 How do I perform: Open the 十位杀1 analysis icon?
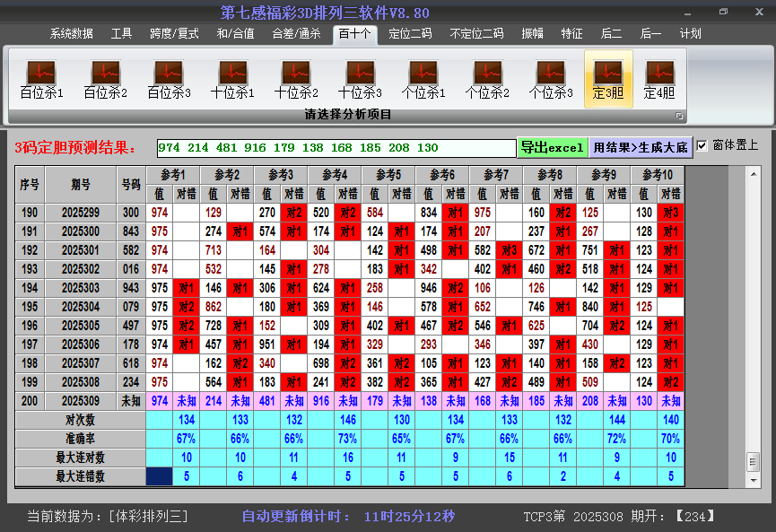click(x=232, y=79)
